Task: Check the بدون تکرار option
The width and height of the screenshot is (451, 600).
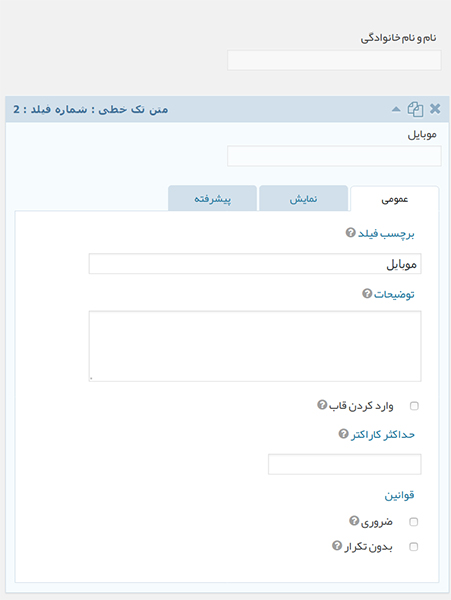Action: coord(414,547)
